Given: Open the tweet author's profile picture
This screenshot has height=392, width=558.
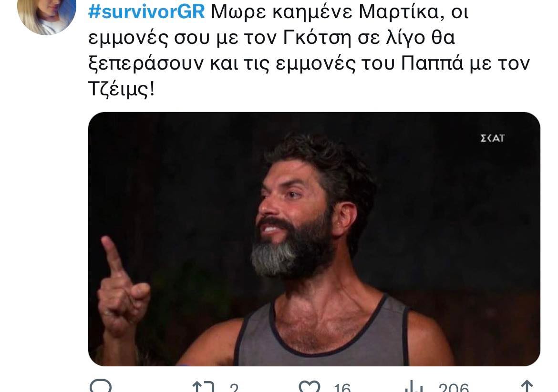Looking at the screenshot, I should (47, 16).
